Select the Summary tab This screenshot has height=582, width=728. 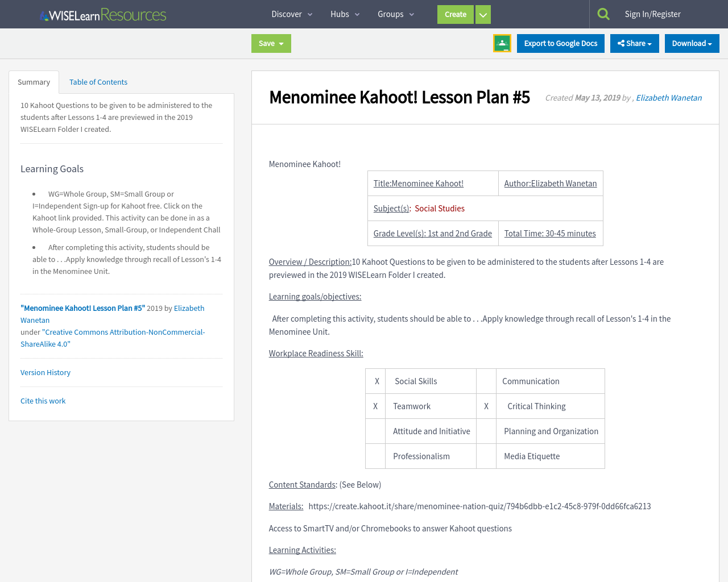click(34, 82)
